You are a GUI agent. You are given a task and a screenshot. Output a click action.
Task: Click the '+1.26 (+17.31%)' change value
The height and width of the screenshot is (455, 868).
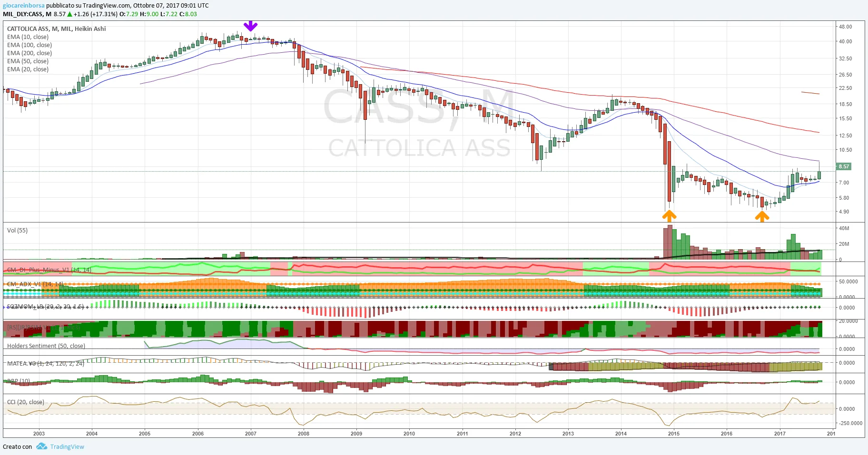click(95, 14)
